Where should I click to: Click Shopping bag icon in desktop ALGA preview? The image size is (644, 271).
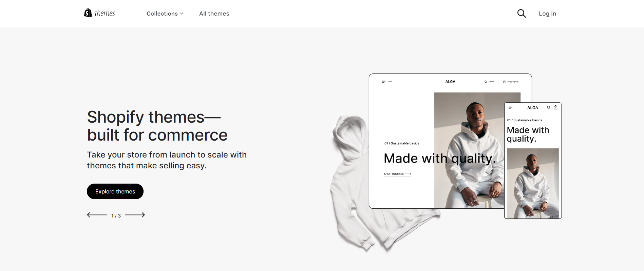pyautogui.click(x=505, y=82)
